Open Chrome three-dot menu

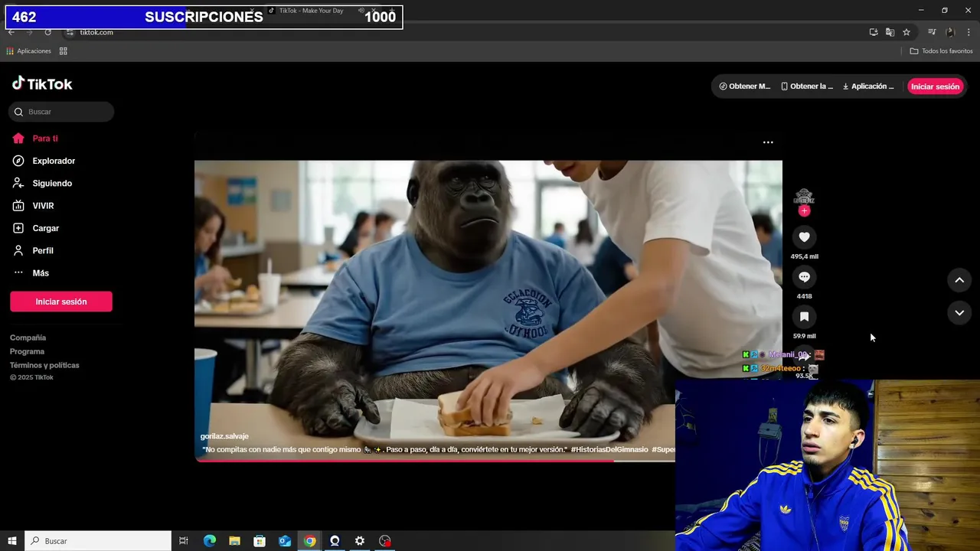coord(969,32)
